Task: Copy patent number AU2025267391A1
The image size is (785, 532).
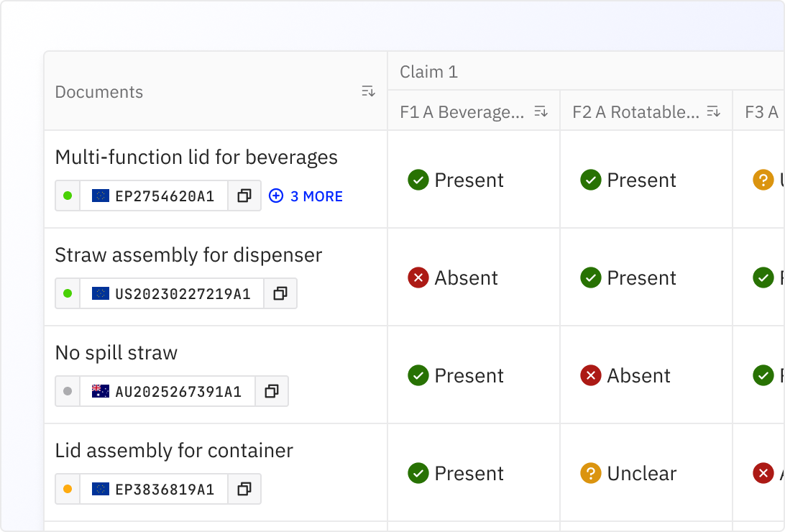Action: point(272,391)
